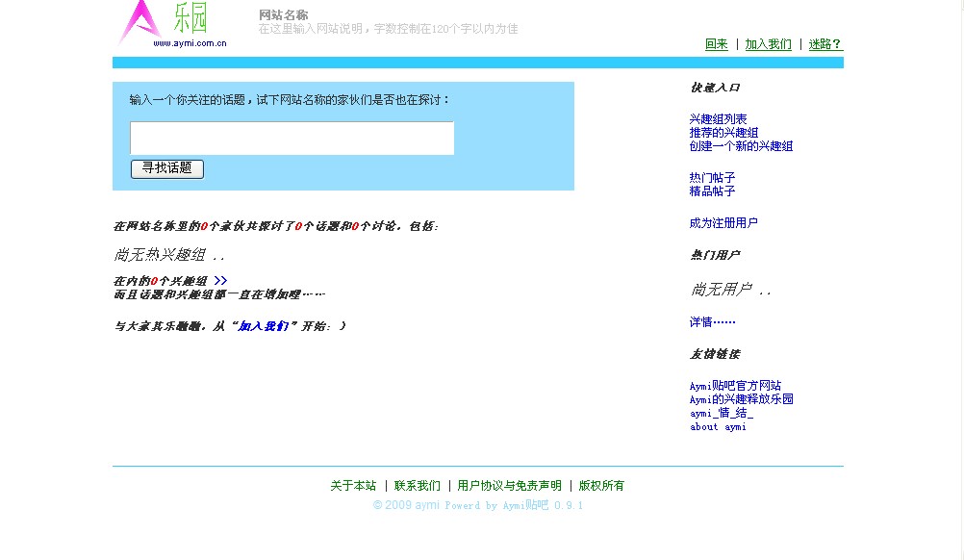
Task: Open Aymi贴吧官方网站 friend link
Action: click(735, 386)
